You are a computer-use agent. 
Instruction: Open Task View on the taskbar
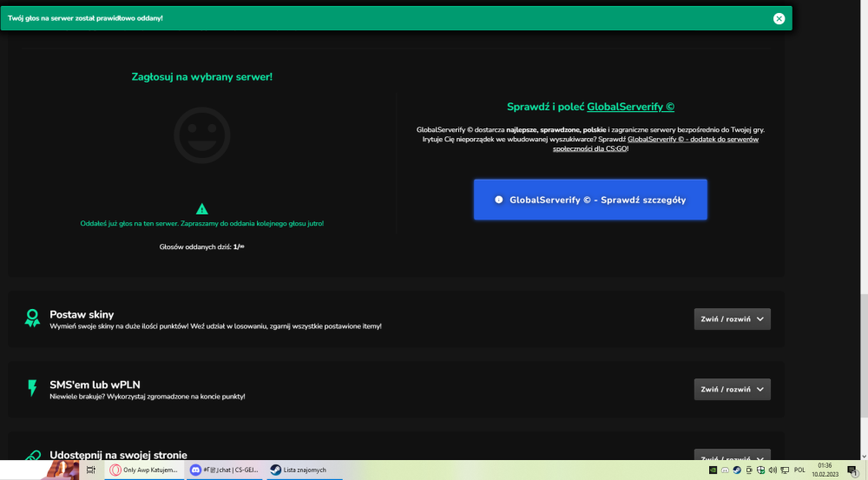click(x=91, y=470)
